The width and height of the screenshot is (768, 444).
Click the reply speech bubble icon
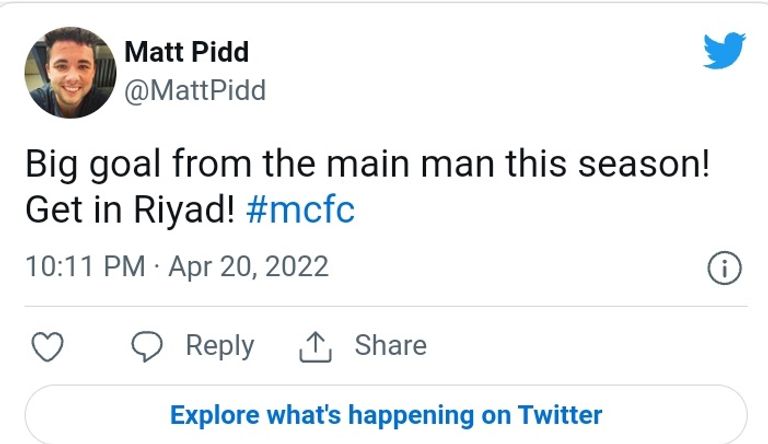pyautogui.click(x=148, y=347)
